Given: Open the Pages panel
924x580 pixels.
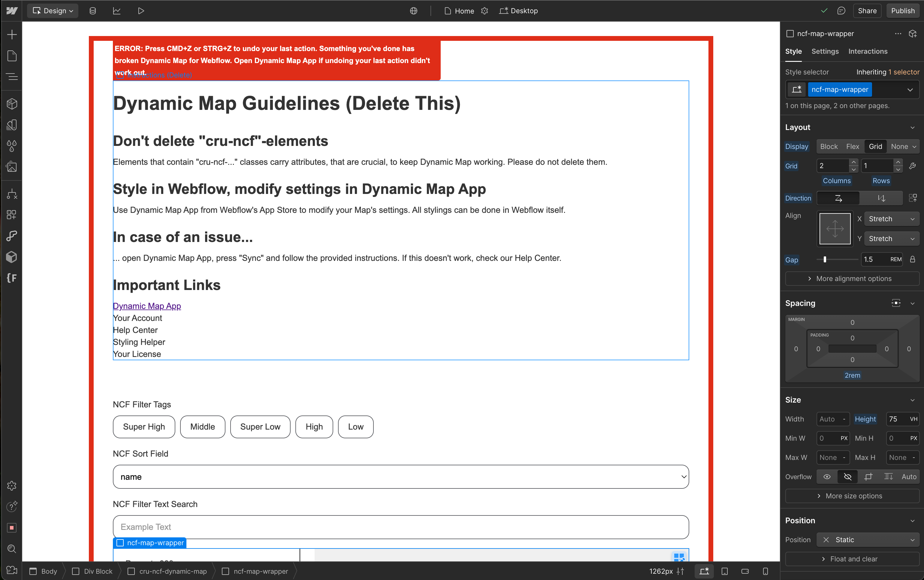Looking at the screenshot, I should [12, 56].
